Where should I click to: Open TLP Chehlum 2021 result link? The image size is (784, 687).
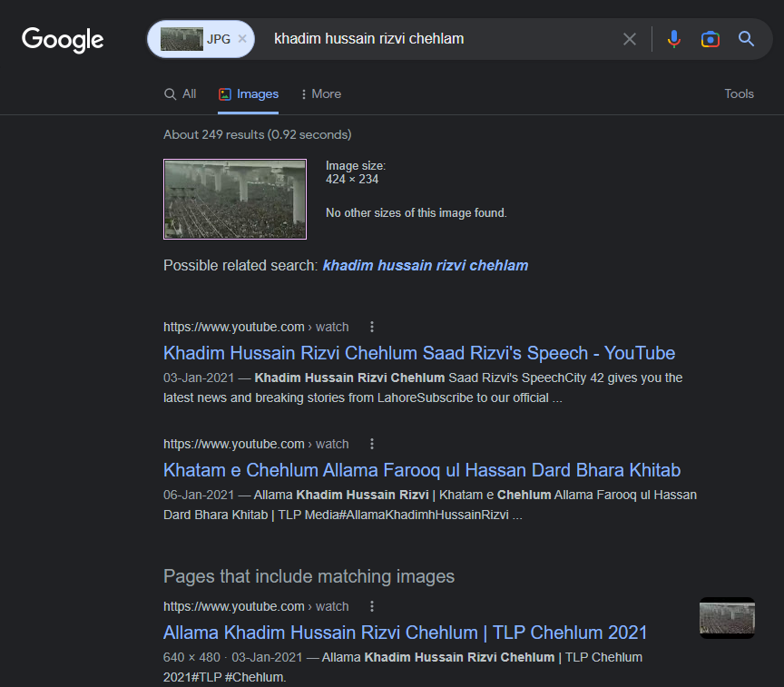point(405,633)
